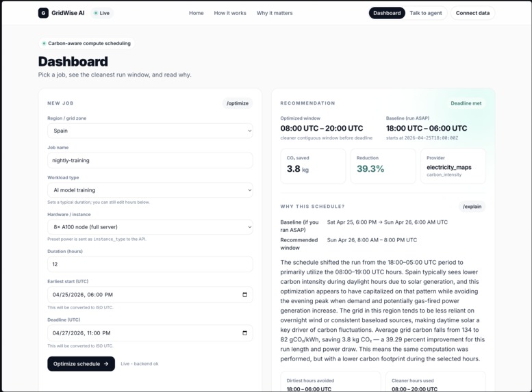Switch to Dashboard tab
Viewport: 532px width, 392px height.
pos(387,13)
